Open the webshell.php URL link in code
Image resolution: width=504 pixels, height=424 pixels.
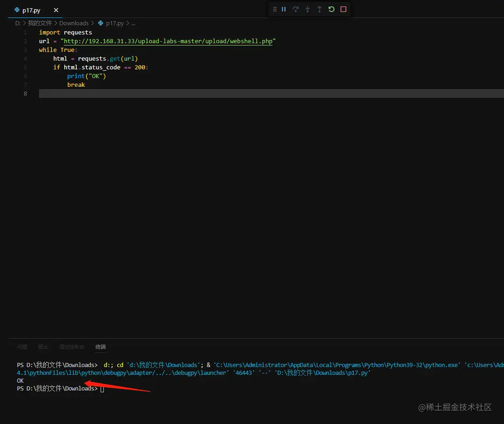coord(168,41)
